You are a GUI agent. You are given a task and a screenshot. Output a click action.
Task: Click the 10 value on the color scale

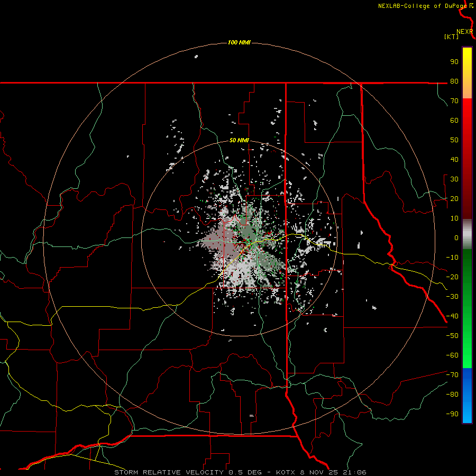click(x=454, y=218)
